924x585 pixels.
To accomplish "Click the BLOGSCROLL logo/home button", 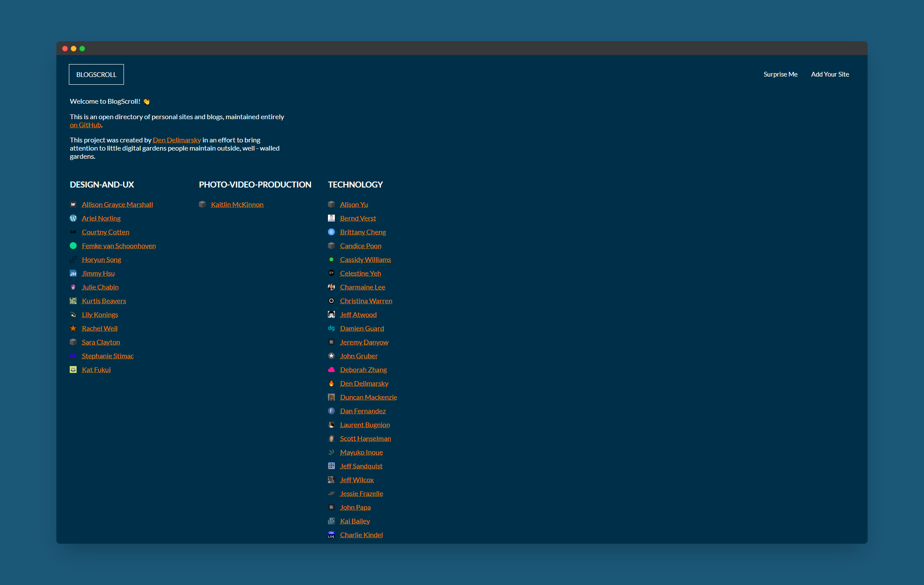I will tap(97, 74).
